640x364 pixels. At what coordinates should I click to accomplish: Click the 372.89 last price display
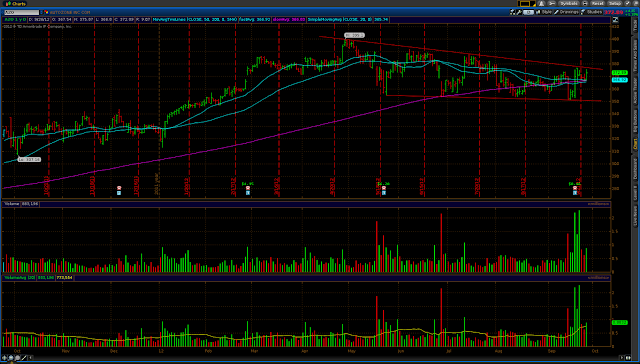tap(613, 12)
